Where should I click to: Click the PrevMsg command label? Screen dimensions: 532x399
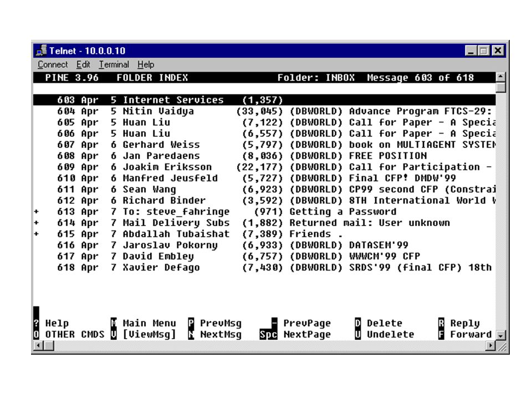point(221,323)
